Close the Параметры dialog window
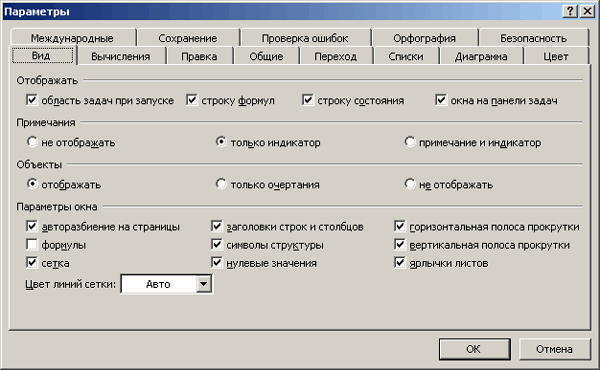 coord(587,11)
